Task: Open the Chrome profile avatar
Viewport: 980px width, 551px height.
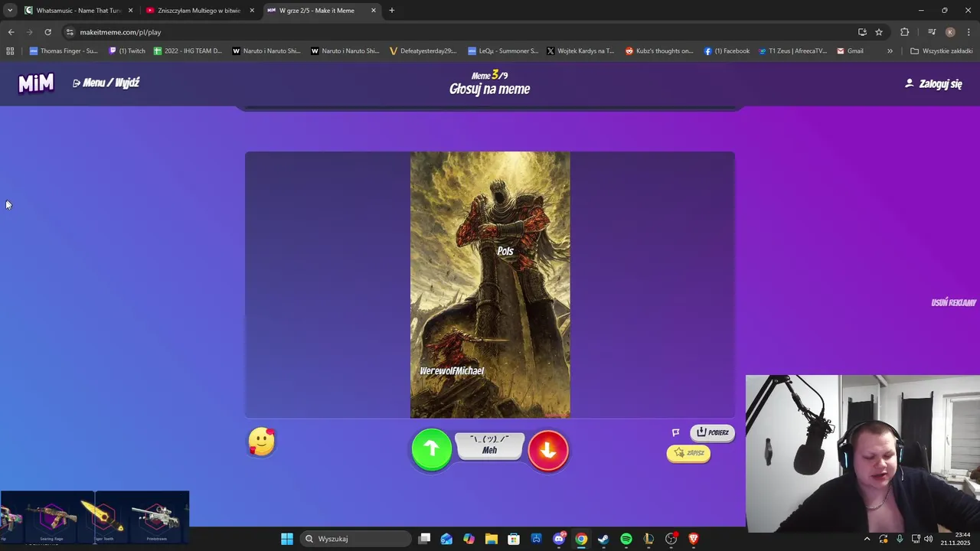Action: point(950,32)
